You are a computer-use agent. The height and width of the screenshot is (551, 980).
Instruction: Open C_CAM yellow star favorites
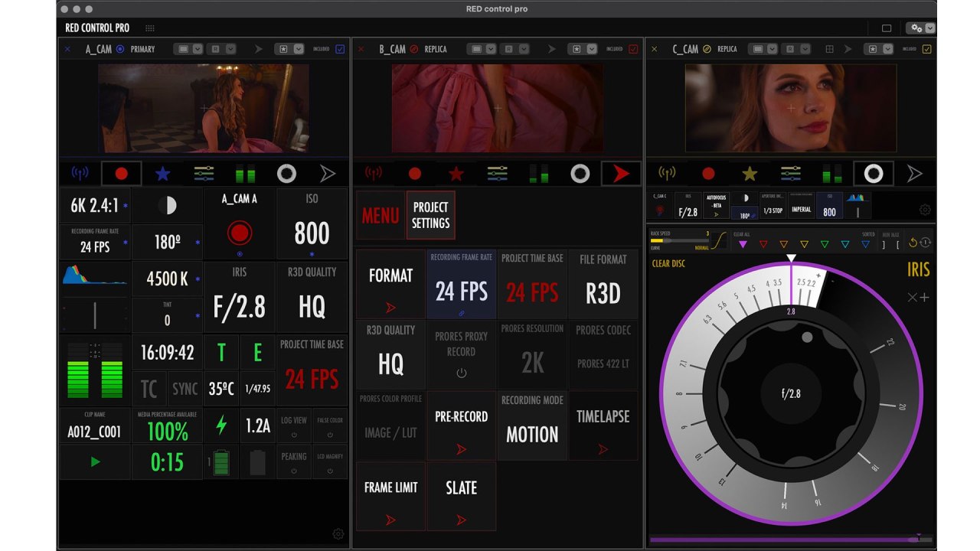point(750,174)
